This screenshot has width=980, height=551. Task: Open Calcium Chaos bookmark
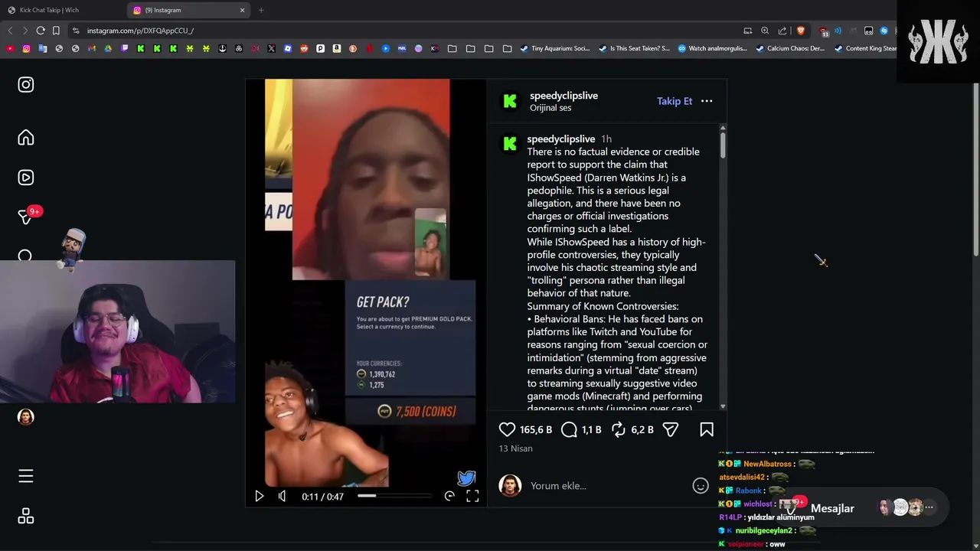(x=790, y=48)
